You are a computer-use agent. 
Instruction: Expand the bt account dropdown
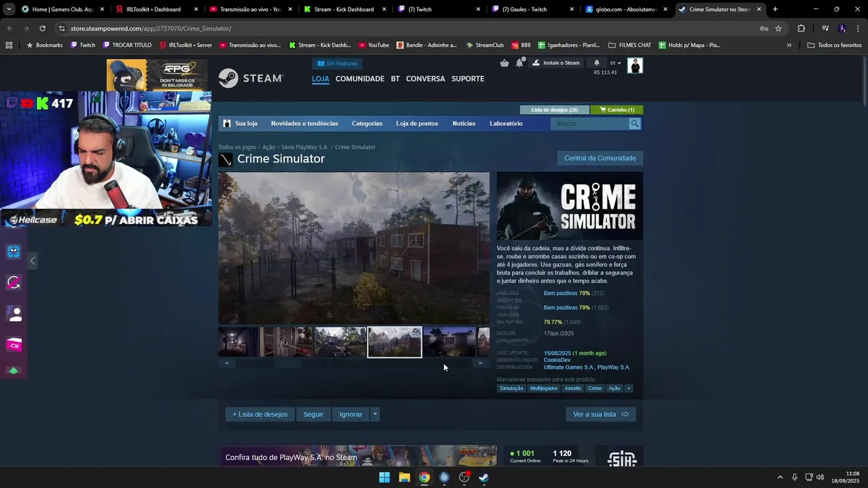616,63
